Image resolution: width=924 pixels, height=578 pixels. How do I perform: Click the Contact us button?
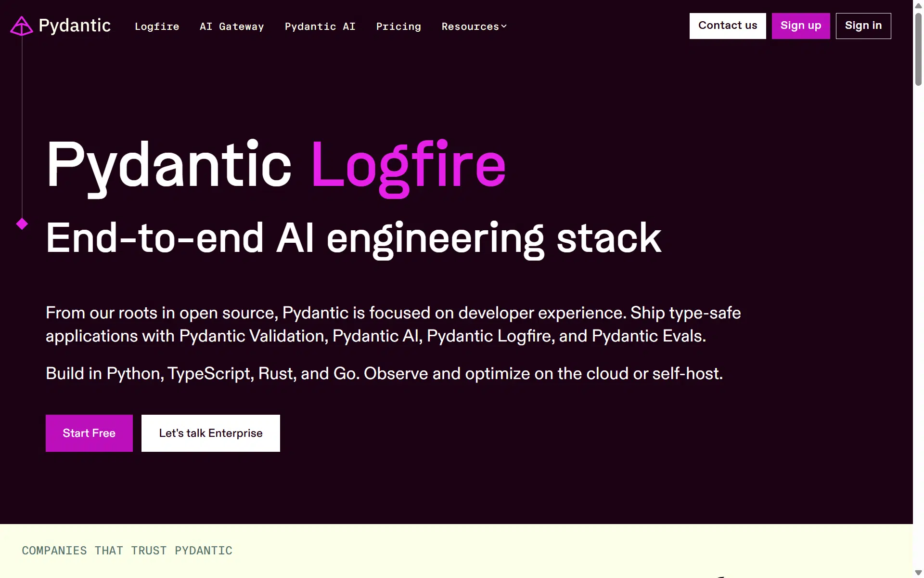(728, 26)
